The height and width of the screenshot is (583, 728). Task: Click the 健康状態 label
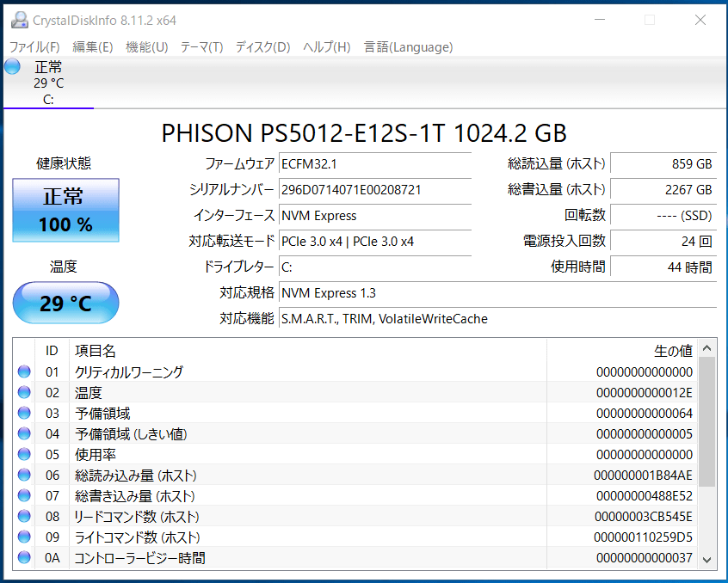pos(64,163)
